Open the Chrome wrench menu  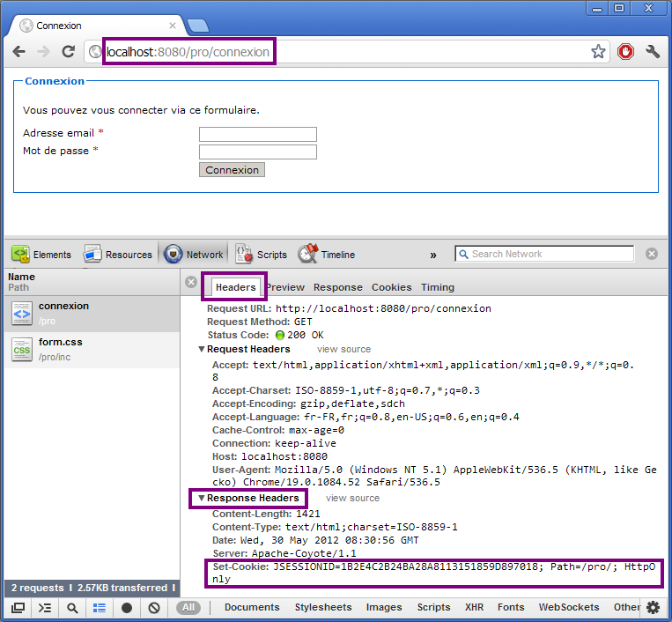pyautogui.click(x=653, y=52)
